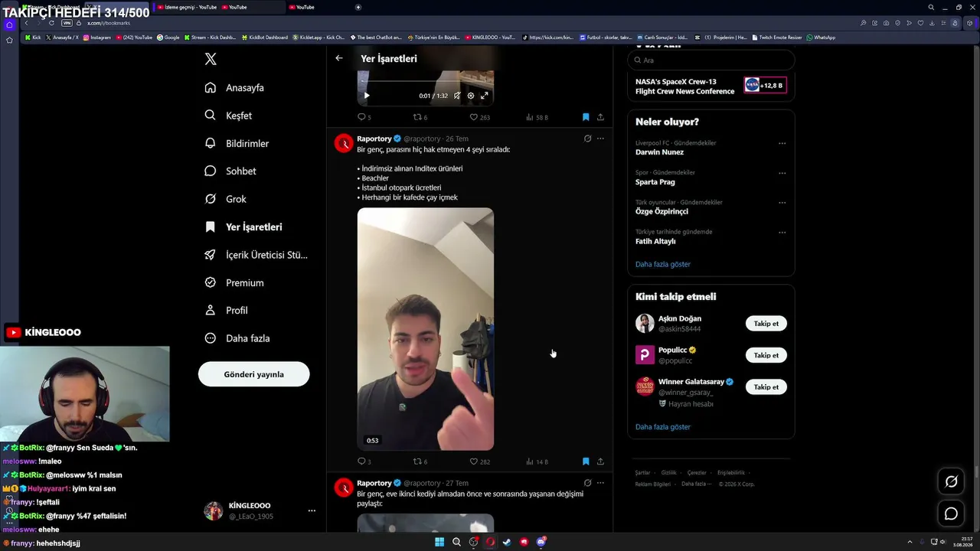Like the post with 282 likes
The image size is (980, 551).
(479, 461)
